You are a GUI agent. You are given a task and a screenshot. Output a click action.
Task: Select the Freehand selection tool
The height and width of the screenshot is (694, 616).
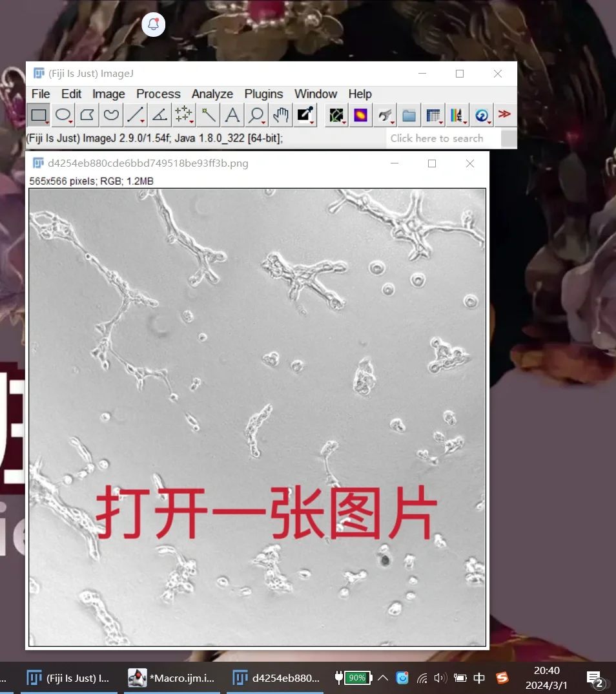110,114
